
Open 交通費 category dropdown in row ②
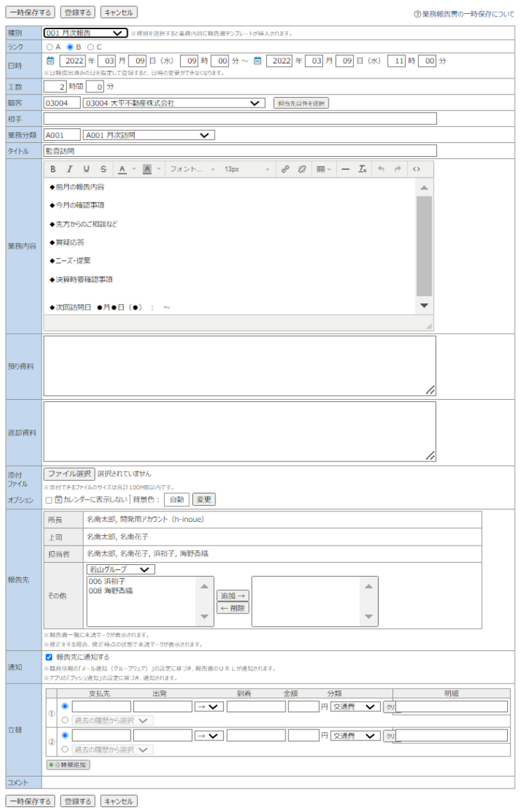click(x=356, y=736)
